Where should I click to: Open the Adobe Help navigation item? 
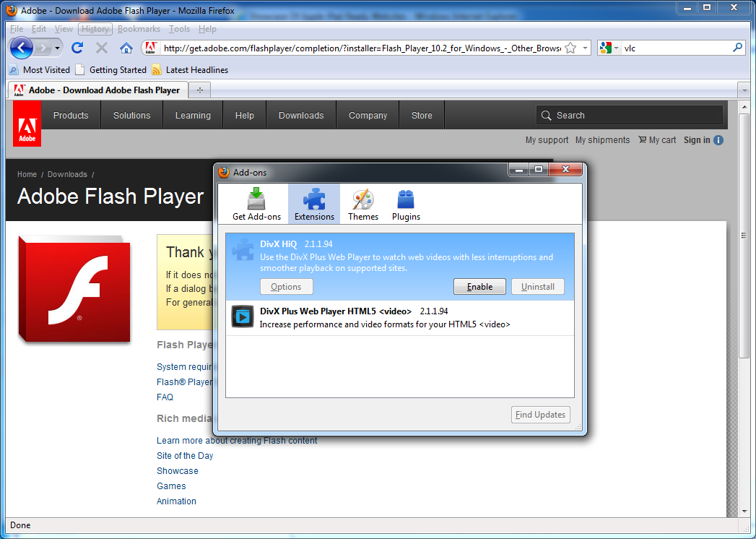pyautogui.click(x=245, y=116)
